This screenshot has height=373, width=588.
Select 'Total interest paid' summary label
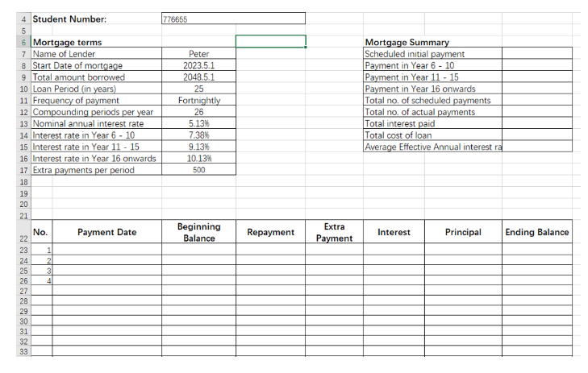pyautogui.click(x=433, y=123)
